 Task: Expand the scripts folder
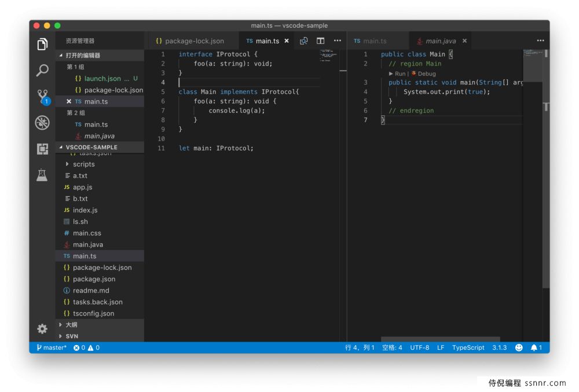tap(100, 164)
